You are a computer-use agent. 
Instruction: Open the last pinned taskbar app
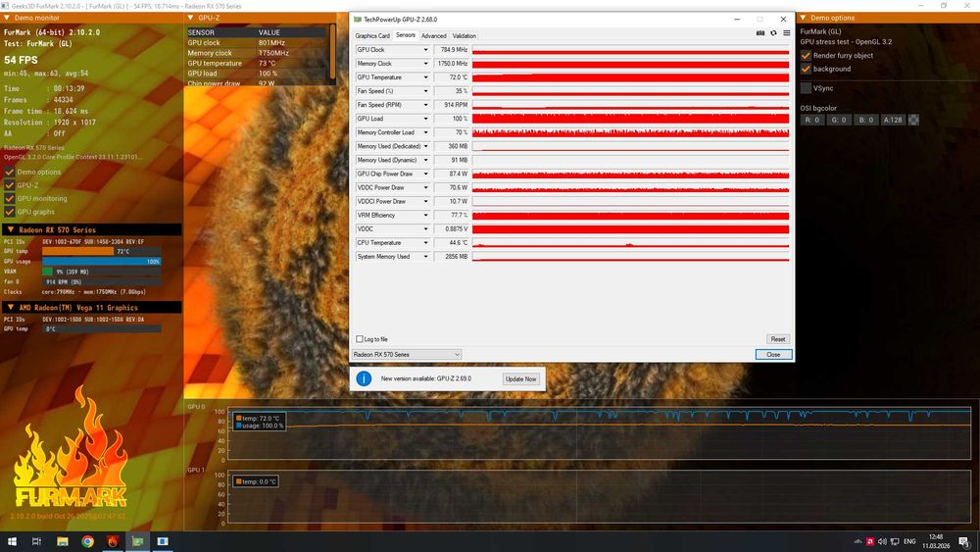pos(163,541)
